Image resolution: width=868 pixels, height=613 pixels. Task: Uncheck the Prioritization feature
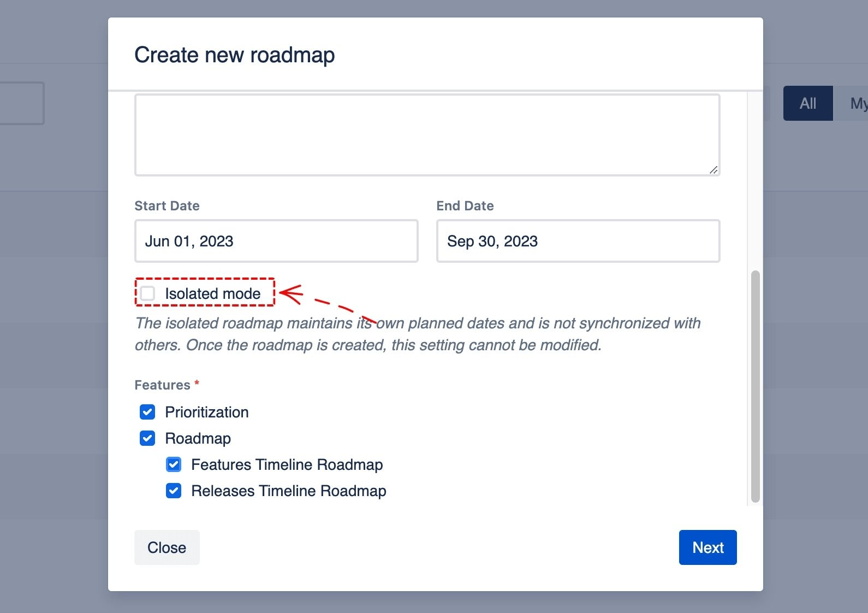[x=147, y=412]
